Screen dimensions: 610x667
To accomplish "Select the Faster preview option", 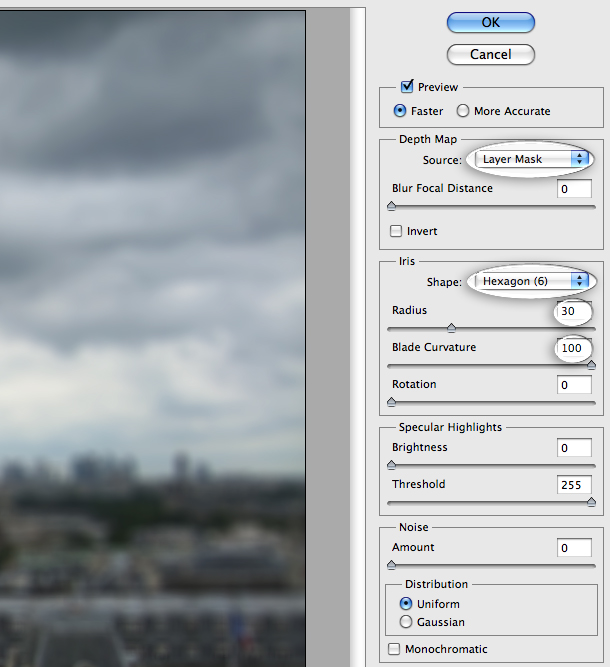I will pos(400,111).
